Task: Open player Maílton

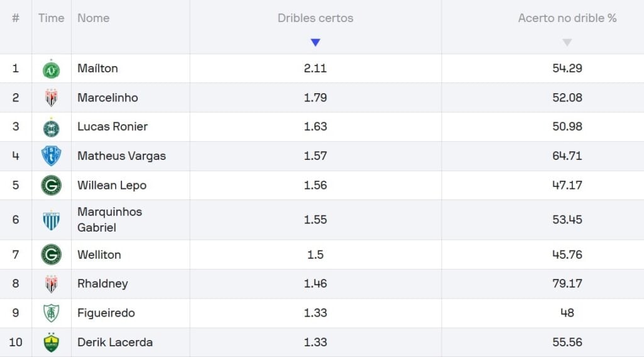Action: (97, 68)
